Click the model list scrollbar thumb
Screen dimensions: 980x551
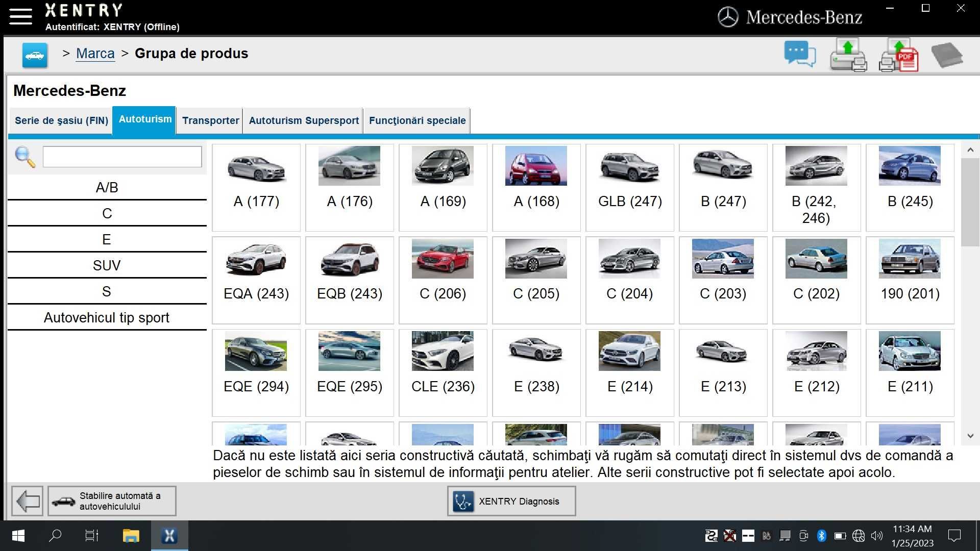[x=970, y=202]
